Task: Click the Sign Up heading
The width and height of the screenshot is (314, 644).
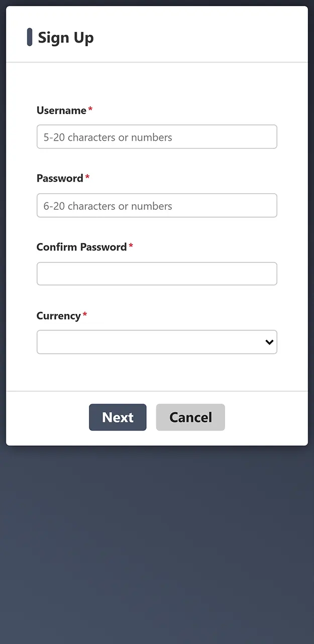Action: pos(66,38)
